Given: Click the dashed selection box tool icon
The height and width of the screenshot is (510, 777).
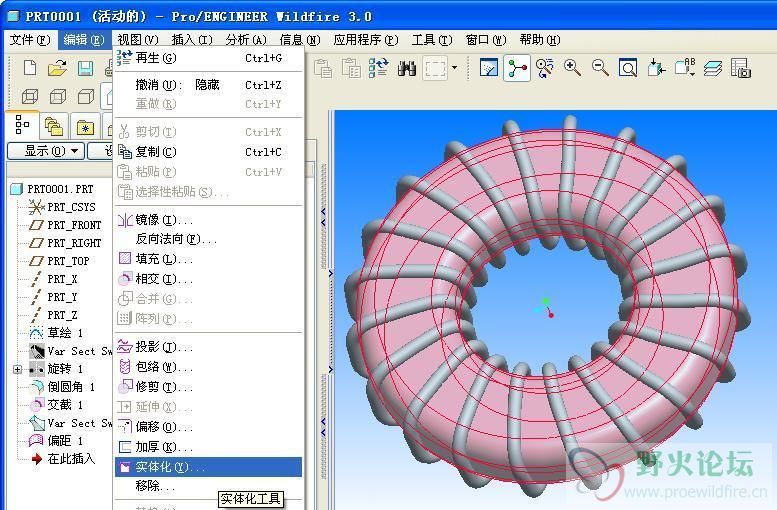Looking at the screenshot, I should tap(435, 68).
